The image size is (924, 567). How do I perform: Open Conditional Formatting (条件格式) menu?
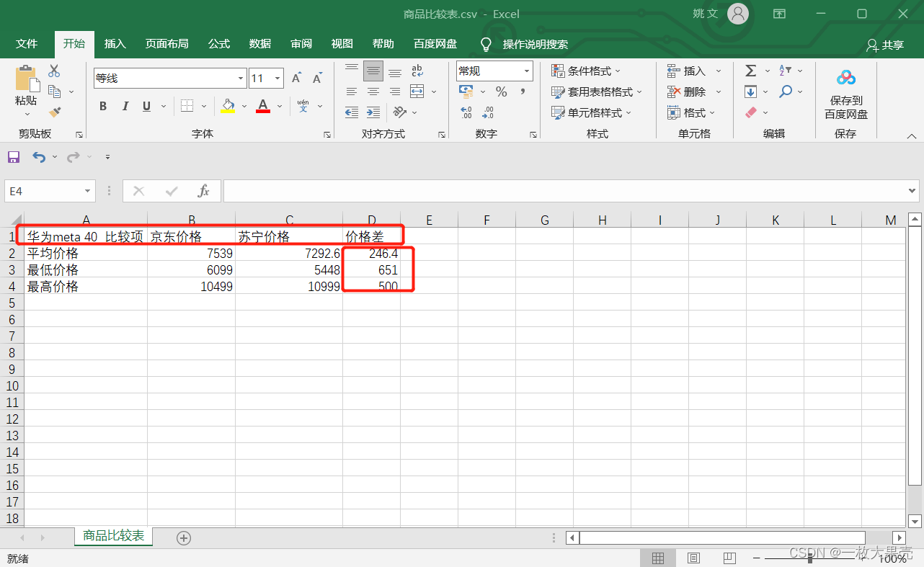click(x=586, y=71)
